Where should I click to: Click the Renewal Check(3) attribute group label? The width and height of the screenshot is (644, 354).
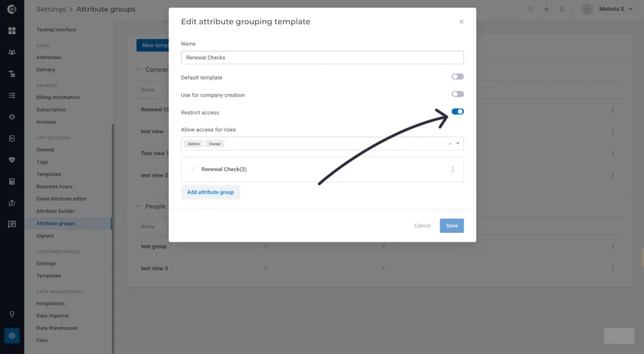tap(224, 169)
